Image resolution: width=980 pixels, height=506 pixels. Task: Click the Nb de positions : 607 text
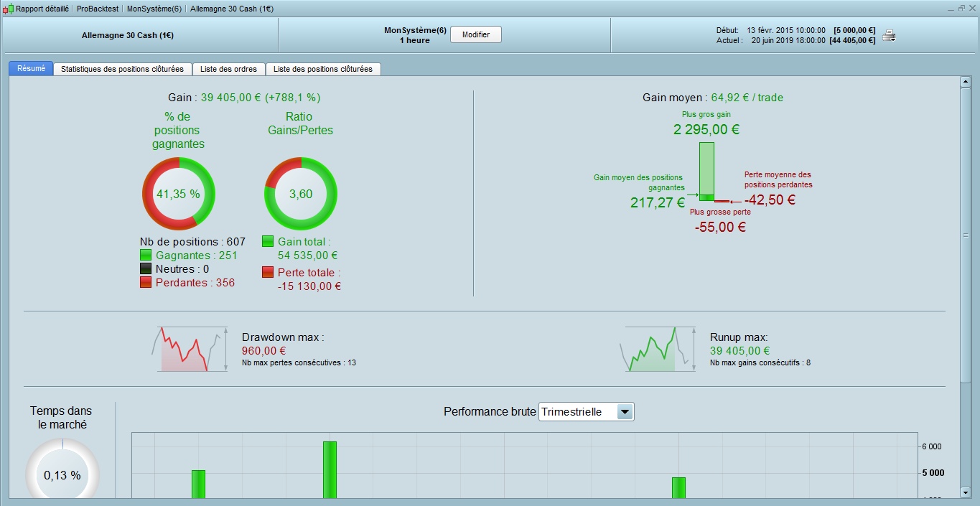pyautogui.click(x=192, y=241)
